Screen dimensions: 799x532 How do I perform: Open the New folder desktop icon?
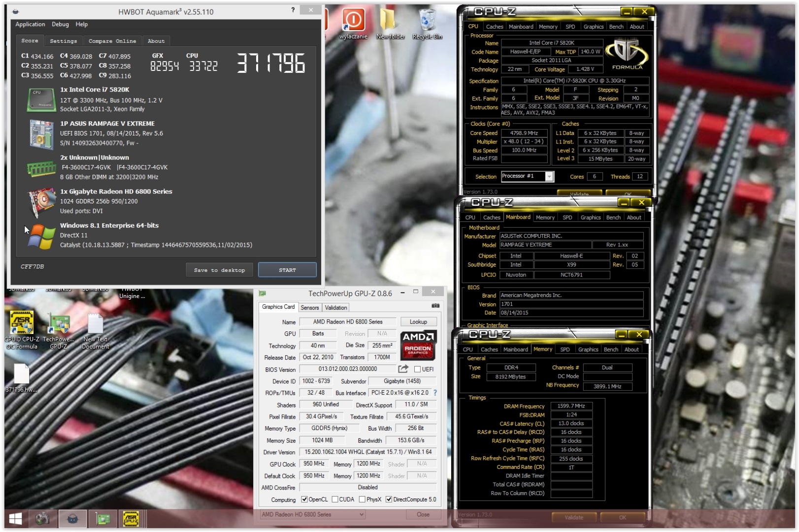click(390, 23)
